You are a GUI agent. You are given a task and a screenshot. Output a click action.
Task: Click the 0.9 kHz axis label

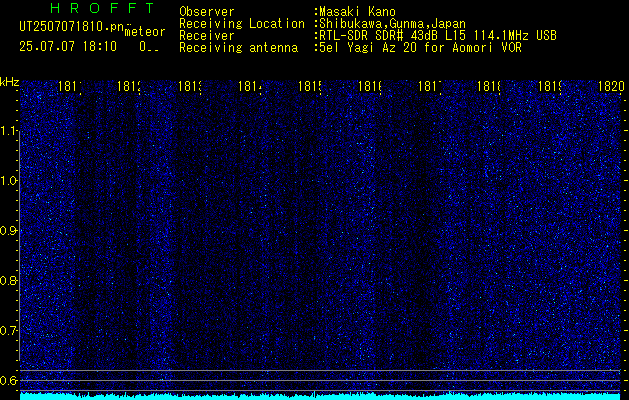[x=9, y=231]
